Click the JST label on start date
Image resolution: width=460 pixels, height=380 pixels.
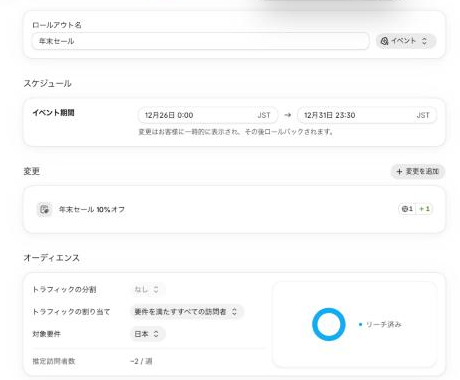click(x=264, y=115)
